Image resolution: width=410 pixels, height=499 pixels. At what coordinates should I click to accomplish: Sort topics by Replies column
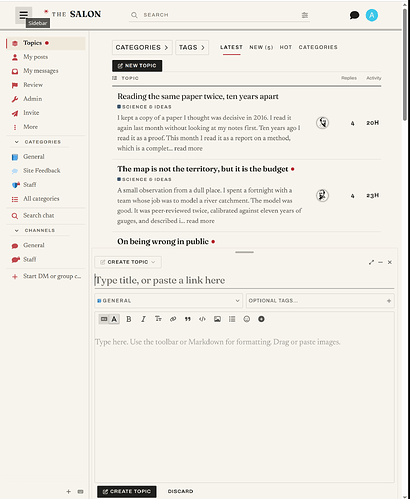(349, 78)
